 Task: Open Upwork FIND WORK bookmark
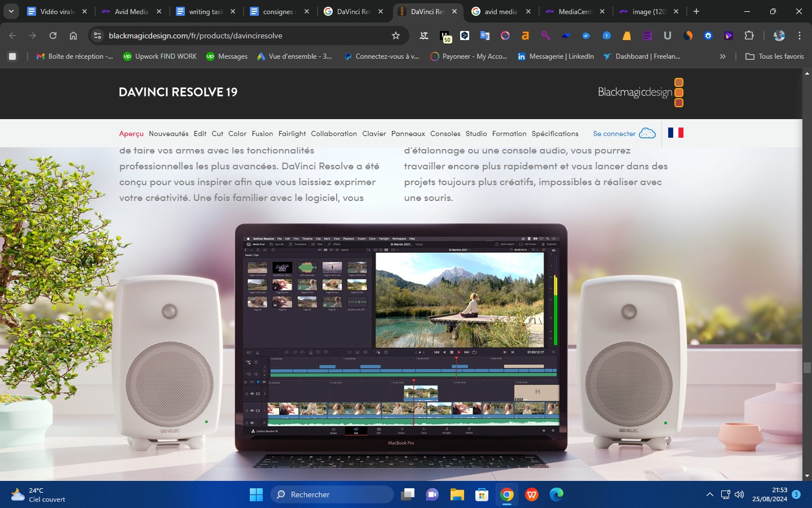(x=160, y=56)
